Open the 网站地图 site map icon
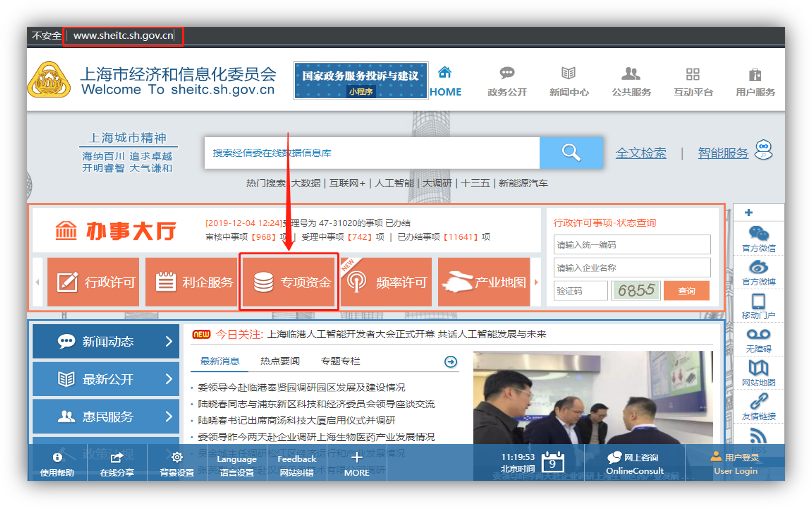This screenshot has height=508, width=812. [x=758, y=371]
